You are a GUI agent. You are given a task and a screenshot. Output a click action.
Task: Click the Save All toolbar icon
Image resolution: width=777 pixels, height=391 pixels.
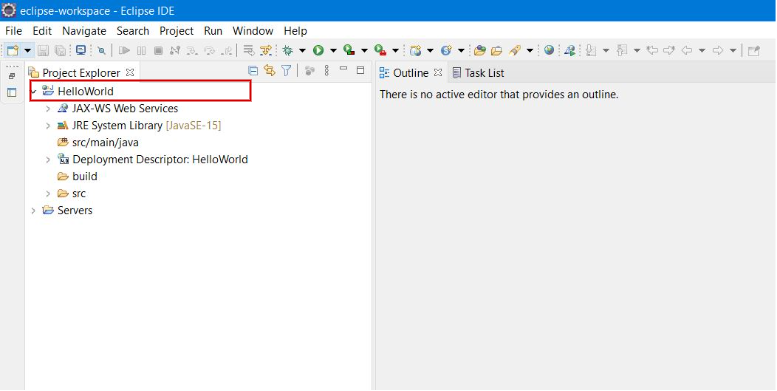[60, 50]
